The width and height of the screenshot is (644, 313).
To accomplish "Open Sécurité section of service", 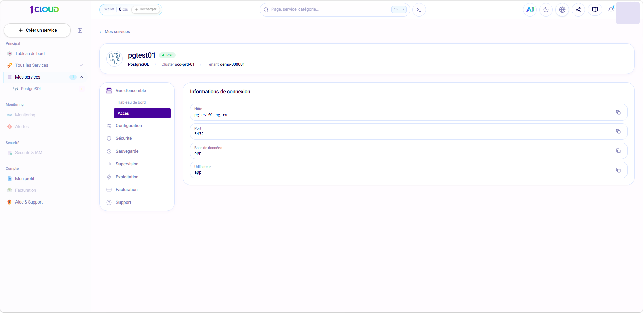I will click(x=124, y=138).
